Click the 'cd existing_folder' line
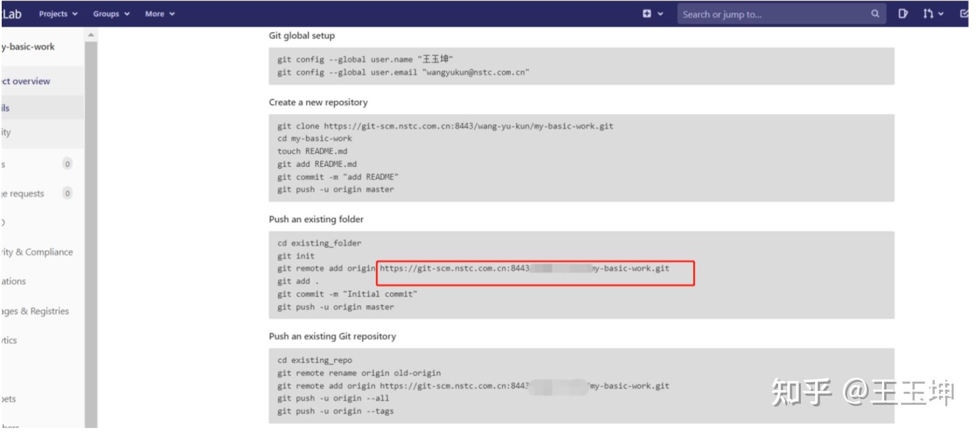Screen dimensions: 980x432 coord(319,243)
